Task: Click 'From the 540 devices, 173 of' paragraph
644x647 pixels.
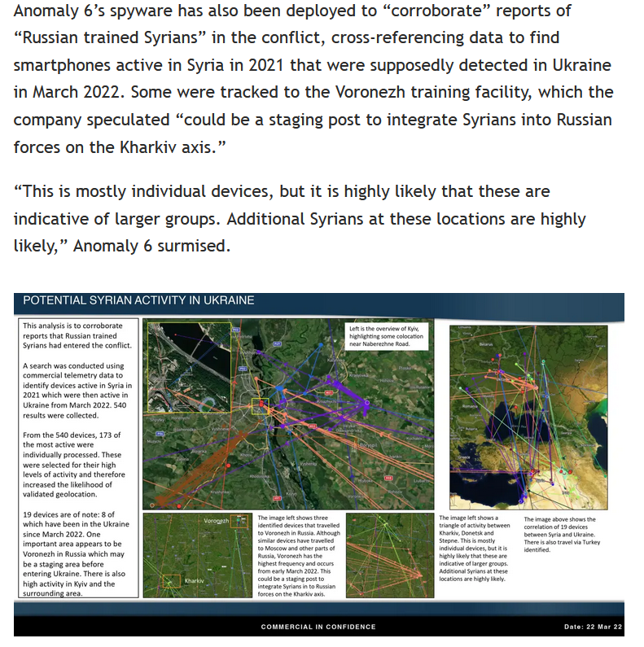Action: point(73,464)
